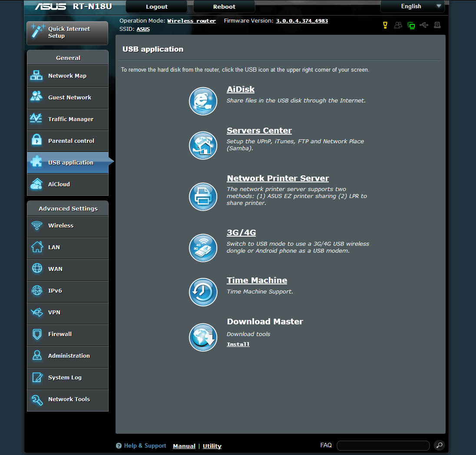Open Quick Internet Setup
The height and width of the screenshot is (455, 476).
pyautogui.click(x=67, y=33)
